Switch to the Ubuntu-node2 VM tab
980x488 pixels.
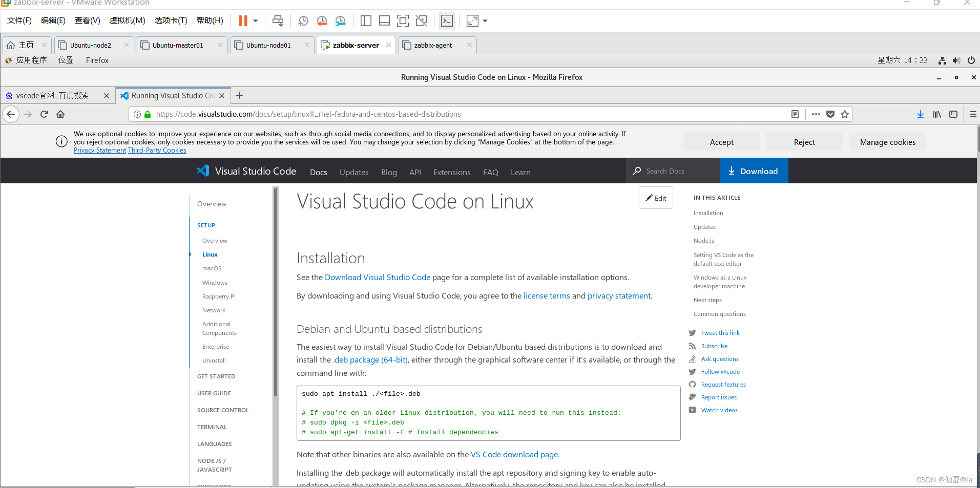click(90, 45)
